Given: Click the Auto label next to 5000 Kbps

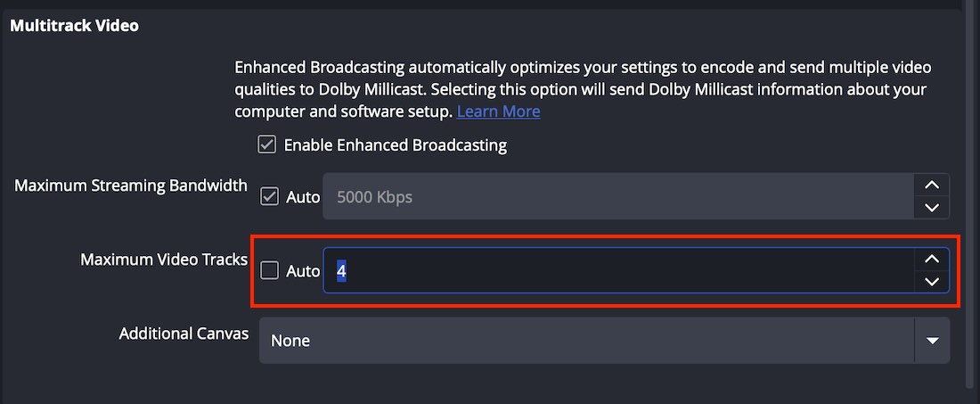Looking at the screenshot, I should coord(303,197).
